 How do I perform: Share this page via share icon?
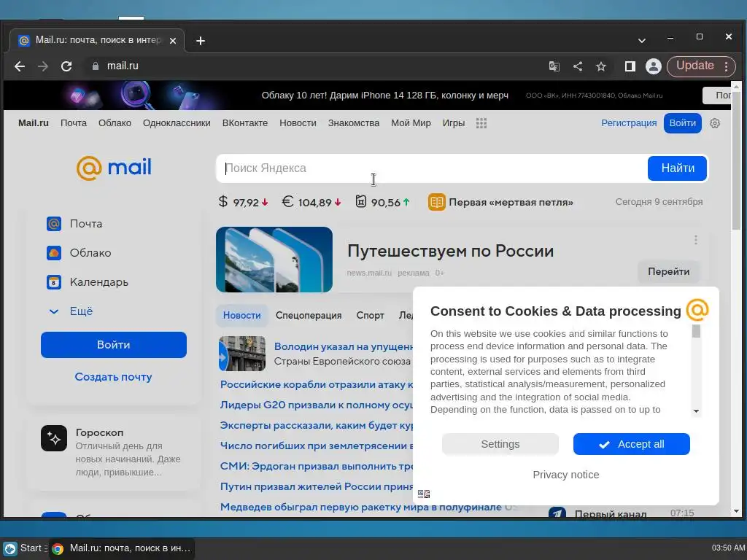click(x=578, y=66)
